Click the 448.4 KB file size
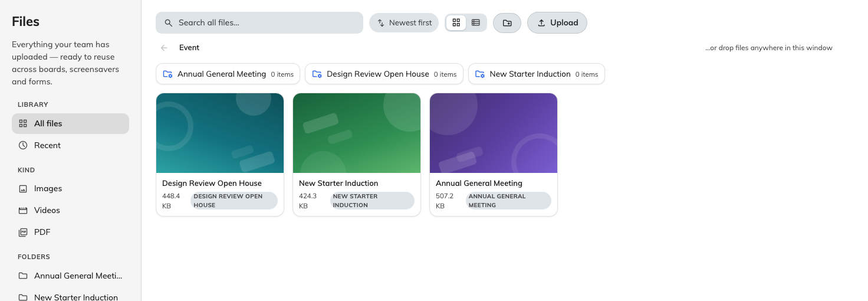868x301 pixels. tap(171, 201)
